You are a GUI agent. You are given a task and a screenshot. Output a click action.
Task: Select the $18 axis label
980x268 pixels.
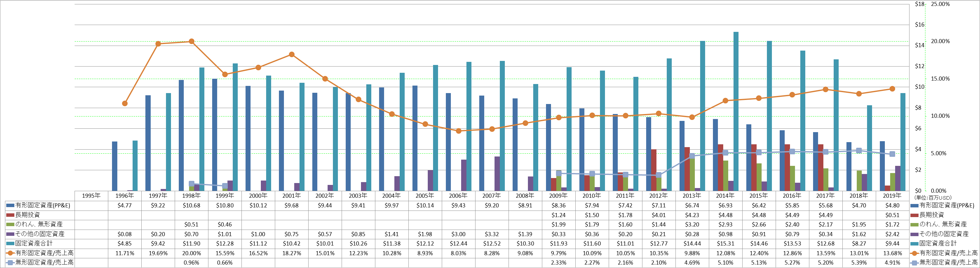pos(919,4)
